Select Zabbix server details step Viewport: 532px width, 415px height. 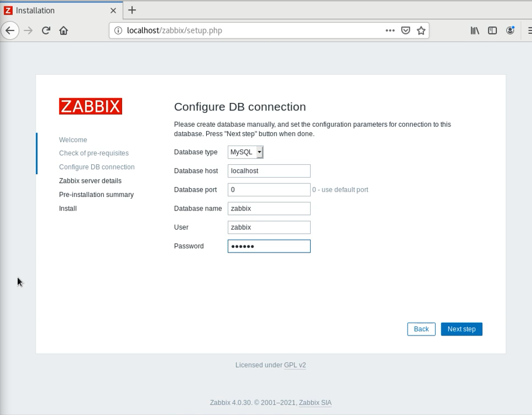pos(91,181)
